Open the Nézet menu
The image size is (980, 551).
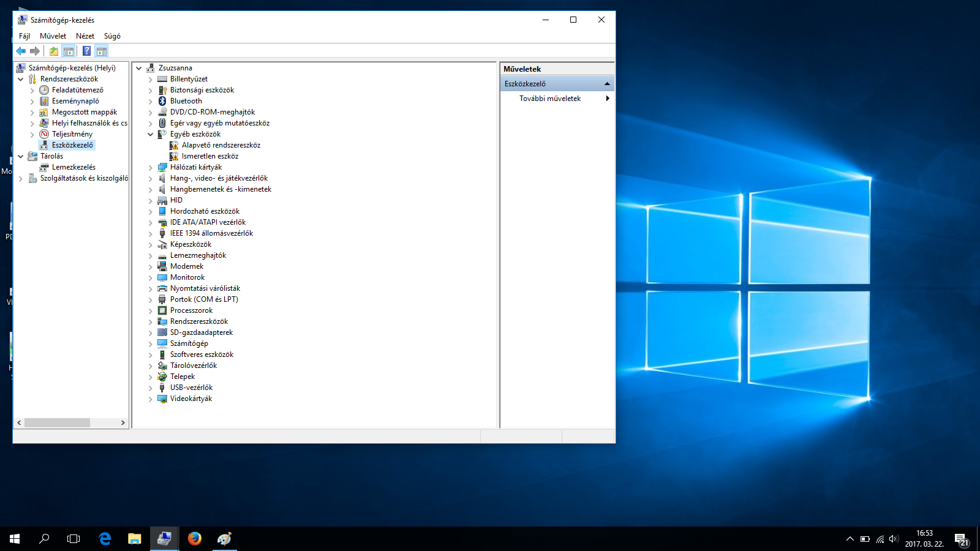[85, 36]
